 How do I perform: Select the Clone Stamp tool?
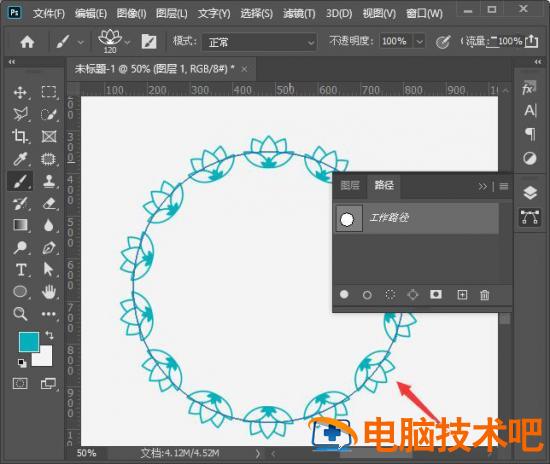49,181
